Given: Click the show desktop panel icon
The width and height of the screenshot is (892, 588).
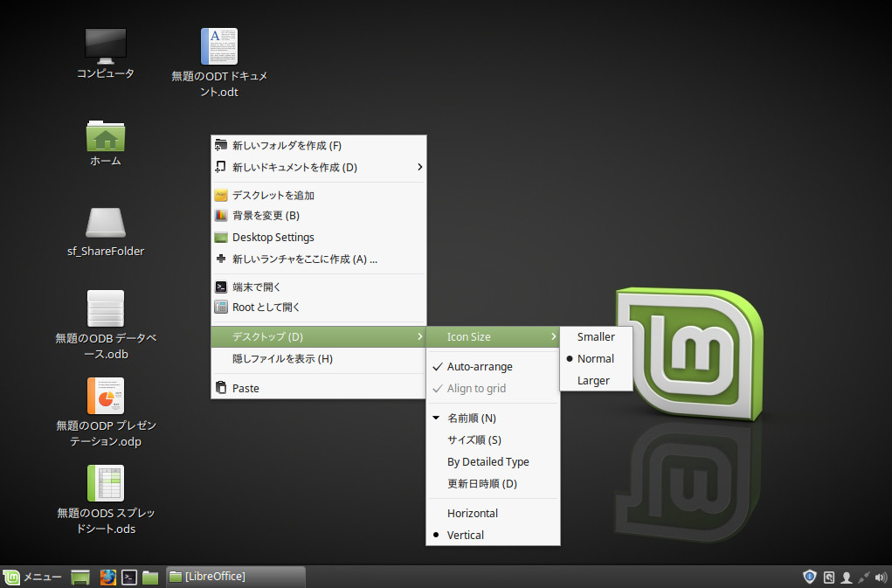Looking at the screenshot, I should point(80,578).
